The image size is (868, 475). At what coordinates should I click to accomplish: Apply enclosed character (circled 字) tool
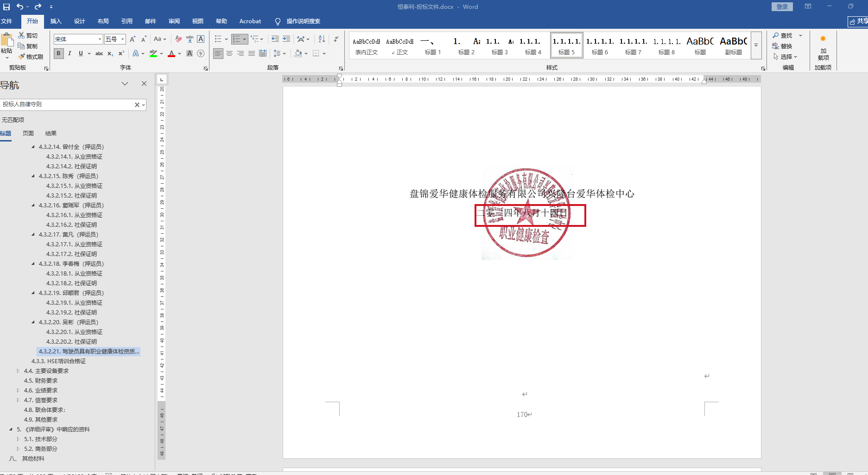pyautogui.click(x=201, y=53)
